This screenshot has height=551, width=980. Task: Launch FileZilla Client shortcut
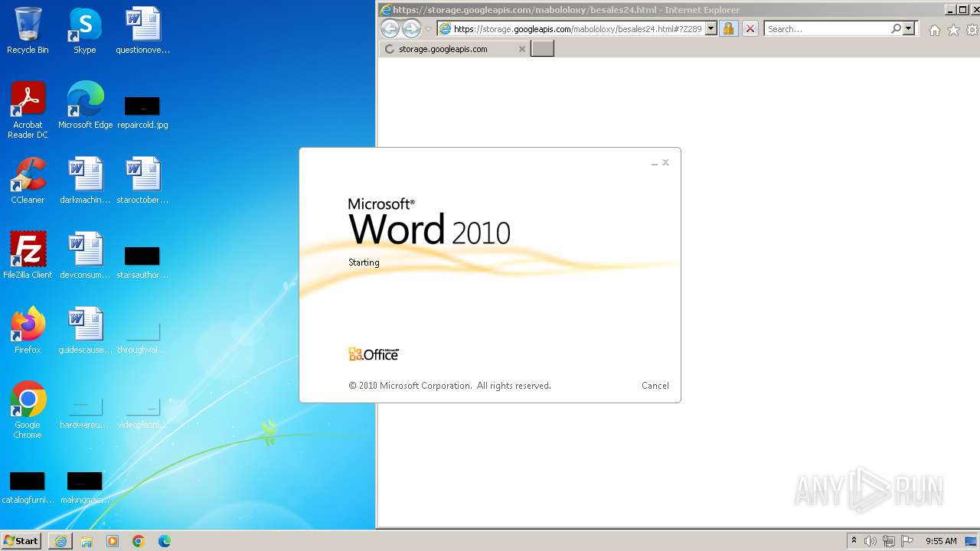pyautogui.click(x=28, y=256)
